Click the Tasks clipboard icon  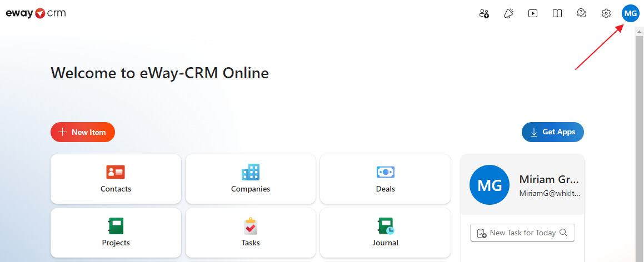click(251, 226)
